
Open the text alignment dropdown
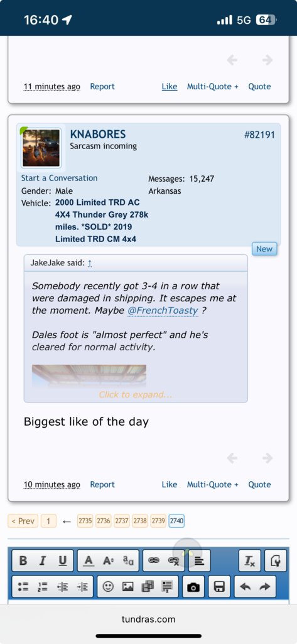click(x=200, y=560)
